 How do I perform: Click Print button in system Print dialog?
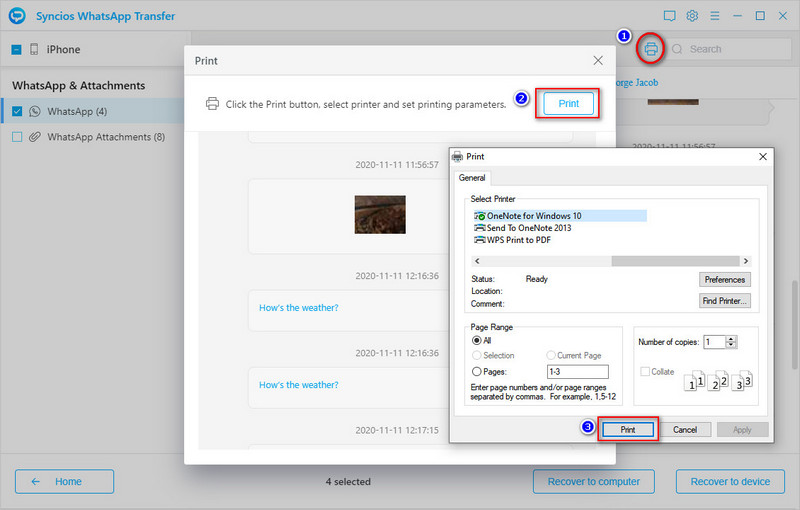coord(628,429)
